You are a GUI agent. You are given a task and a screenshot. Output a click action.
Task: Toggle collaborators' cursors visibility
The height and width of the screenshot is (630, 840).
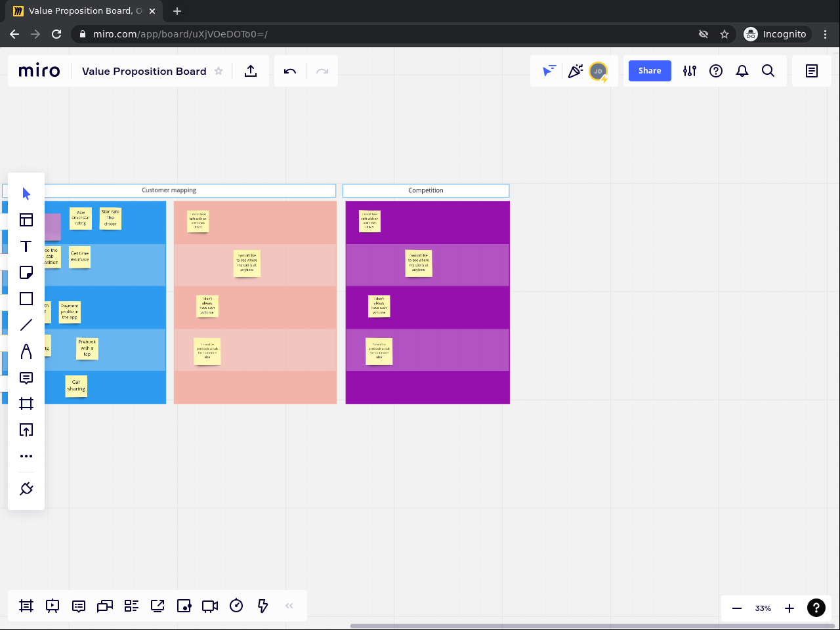click(549, 71)
